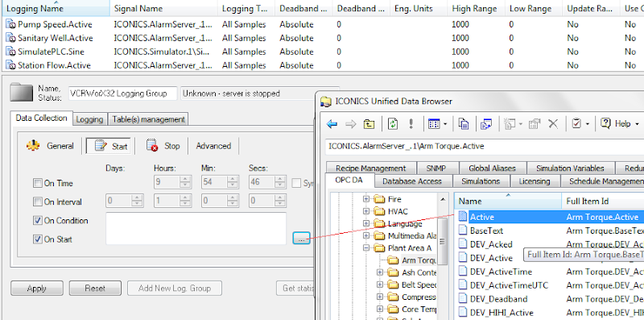Go back in the Unified Data Browser
The height and width of the screenshot is (320, 644).
point(332,124)
